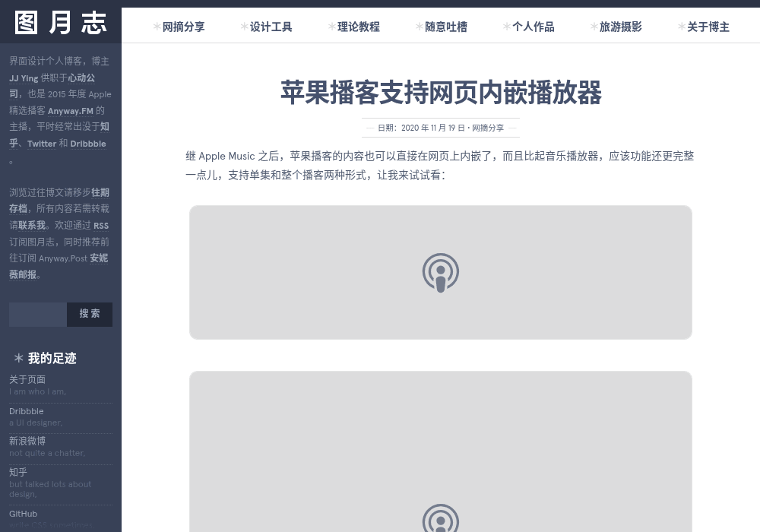Click the second podcast embed player icon

pyautogui.click(x=441, y=518)
